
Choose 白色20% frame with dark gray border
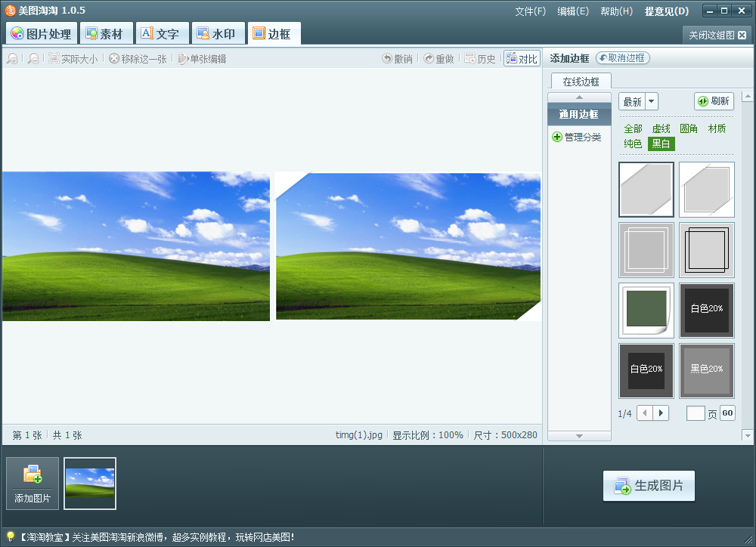(x=646, y=371)
